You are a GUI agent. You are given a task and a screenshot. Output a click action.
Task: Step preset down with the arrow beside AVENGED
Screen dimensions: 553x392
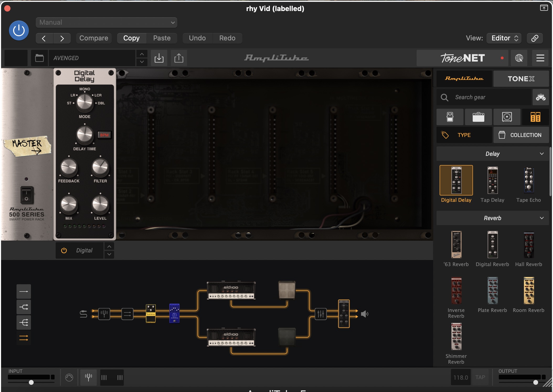[142, 62]
